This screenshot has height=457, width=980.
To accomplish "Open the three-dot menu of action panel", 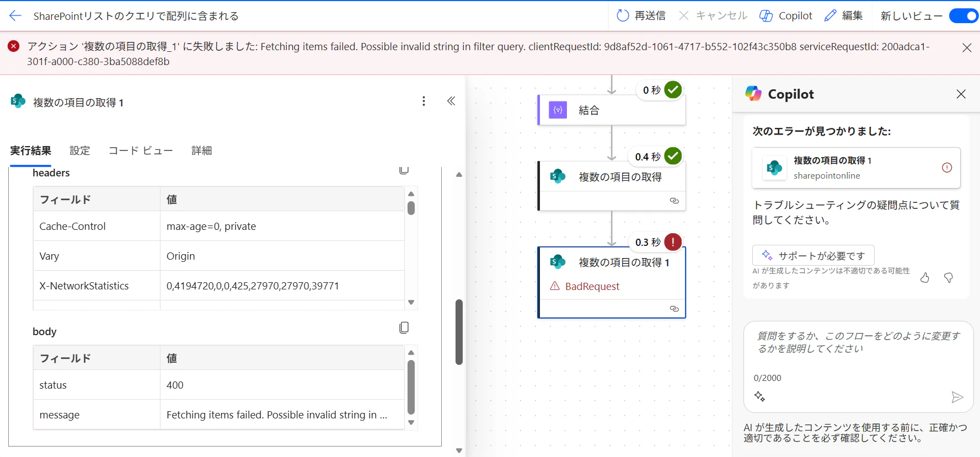I will 424,101.
